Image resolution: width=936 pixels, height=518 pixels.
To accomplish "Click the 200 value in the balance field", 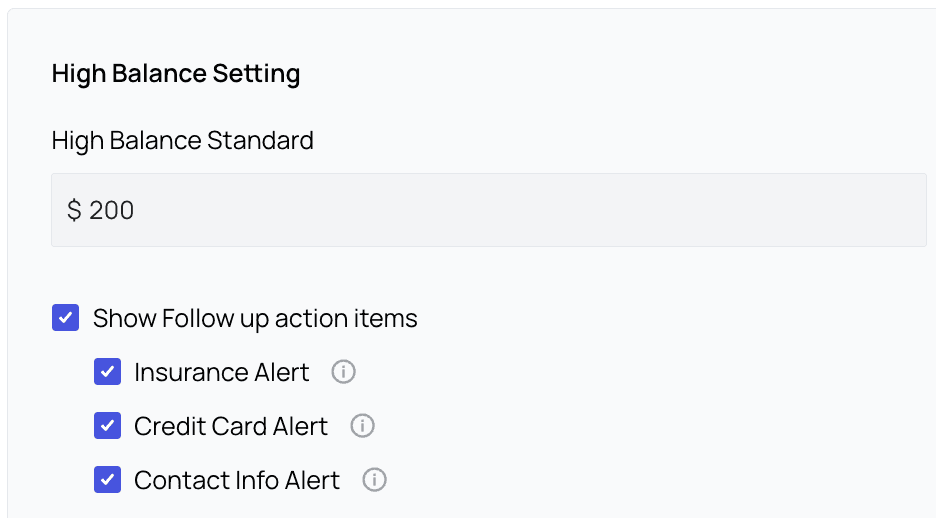I will 111,210.
